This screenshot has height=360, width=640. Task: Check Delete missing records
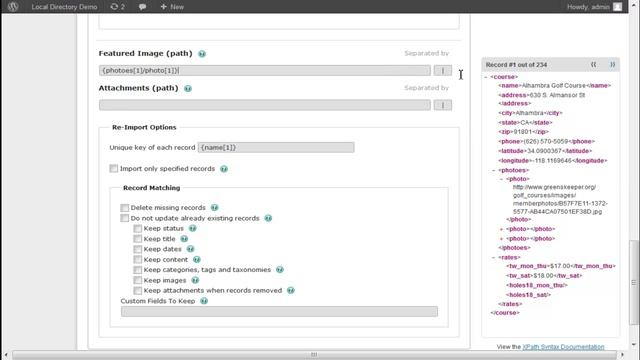tap(124, 208)
